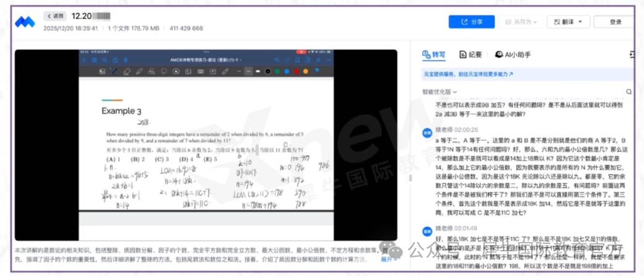The height and width of the screenshot is (276, 644).
Task: Collapse the right side panel icon
Action: (x=632, y=54)
